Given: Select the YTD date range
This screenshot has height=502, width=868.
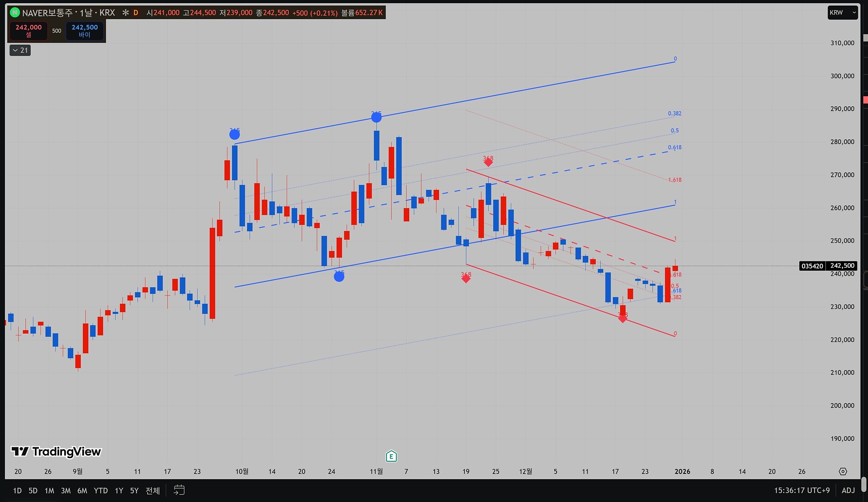Looking at the screenshot, I should [100, 491].
